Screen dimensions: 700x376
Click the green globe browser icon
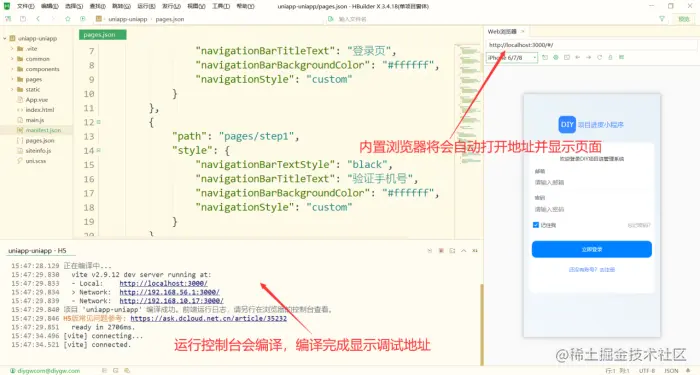(x=556, y=58)
